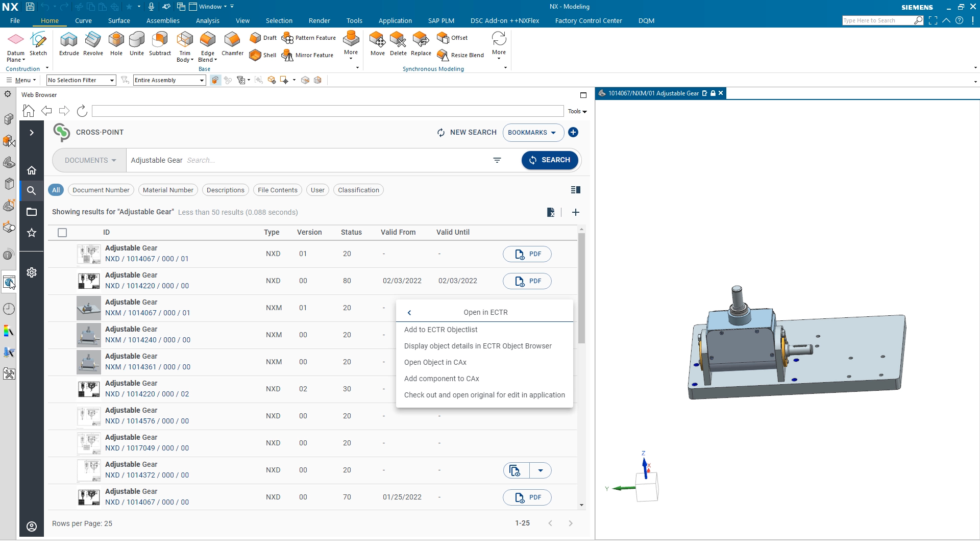Select the Delete face tool
The image size is (980, 551).
tap(398, 43)
